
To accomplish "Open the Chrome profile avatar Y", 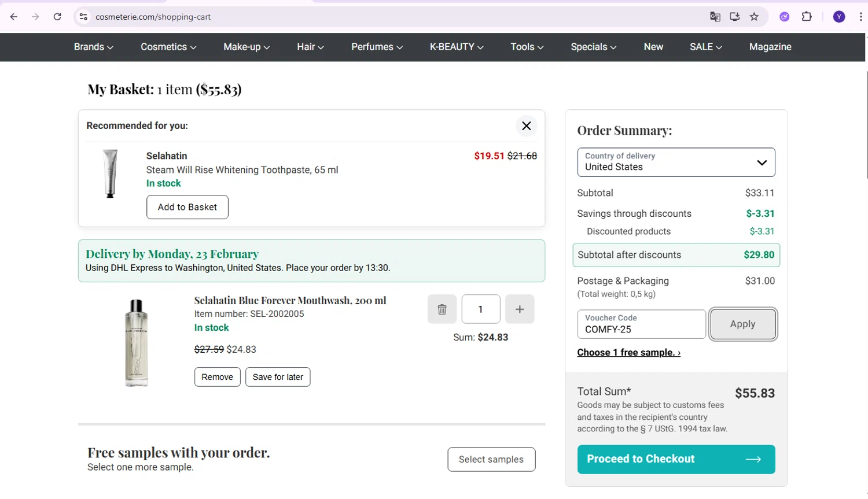I will [839, 17].
